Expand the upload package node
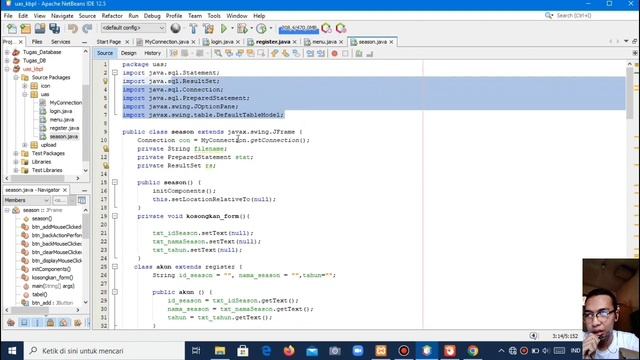 click(25, 145)
